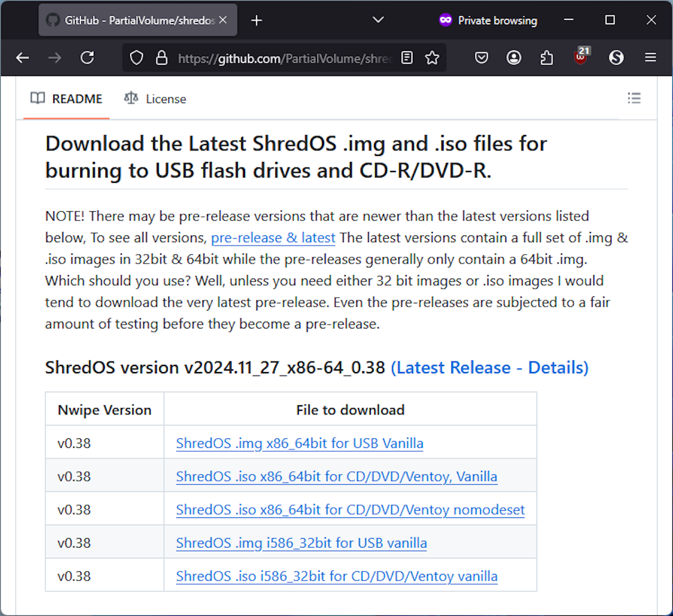673x616 pixels.
Task: Open the browser extensions panel
Action: (x=547, y=58)
